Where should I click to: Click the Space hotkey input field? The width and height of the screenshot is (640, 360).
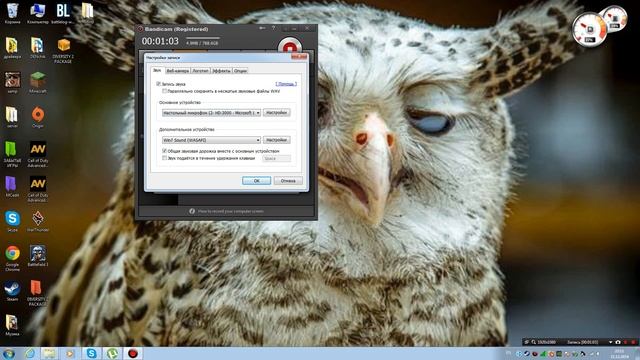[x=277, y=158]
